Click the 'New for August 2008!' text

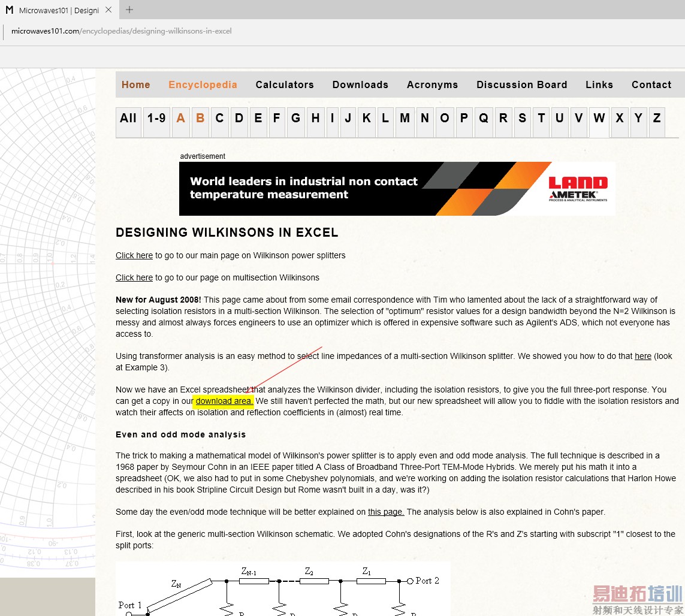tap(159, 300)
